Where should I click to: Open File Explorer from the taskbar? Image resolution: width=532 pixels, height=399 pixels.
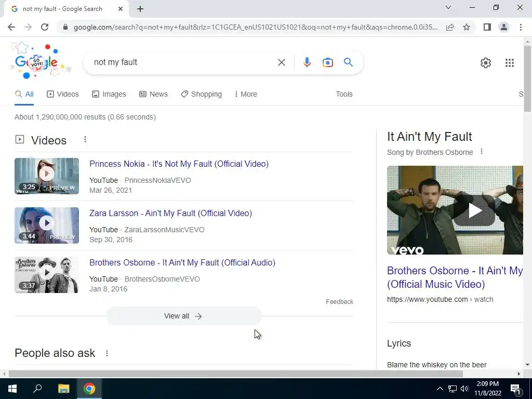[x=63, y=389]
